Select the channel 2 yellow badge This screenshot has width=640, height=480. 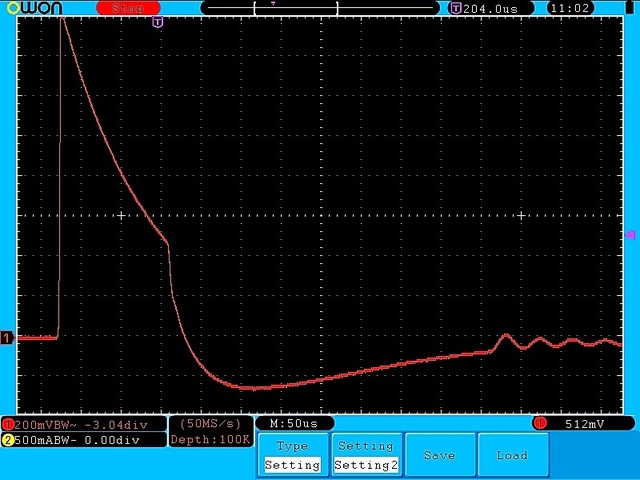(7, 440)
